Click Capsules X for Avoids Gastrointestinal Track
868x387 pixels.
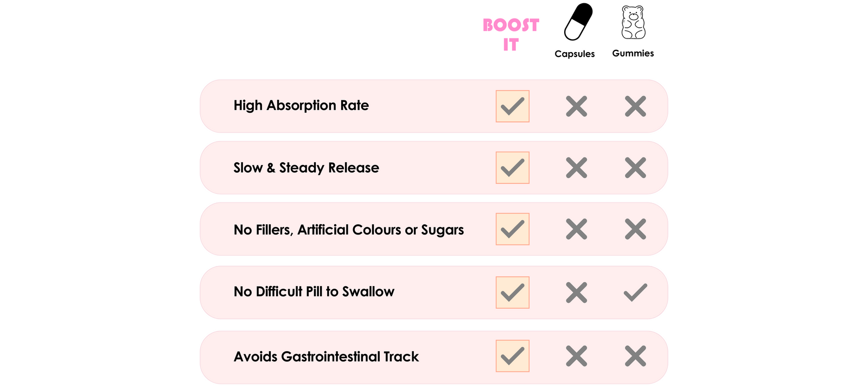pos(576,356)
